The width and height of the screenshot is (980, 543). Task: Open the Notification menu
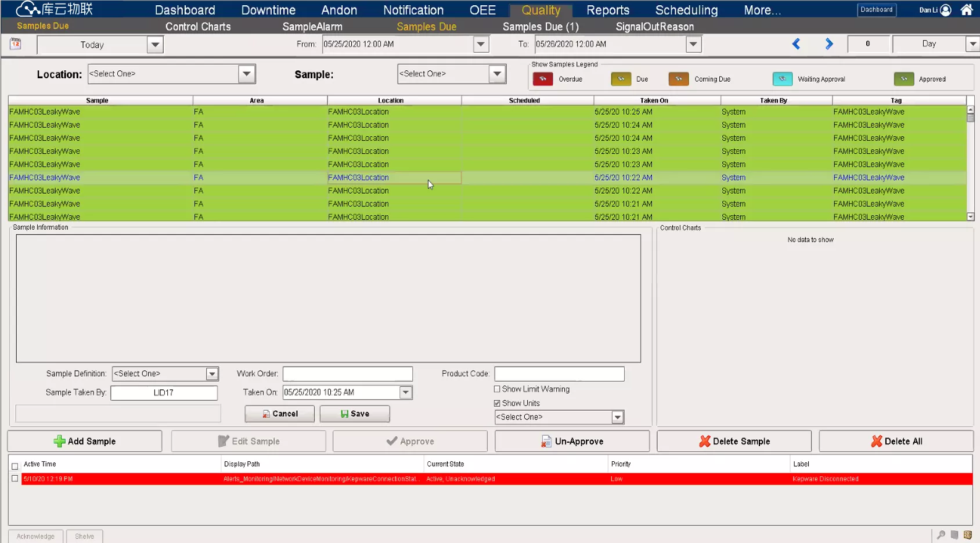click(413, 10)
